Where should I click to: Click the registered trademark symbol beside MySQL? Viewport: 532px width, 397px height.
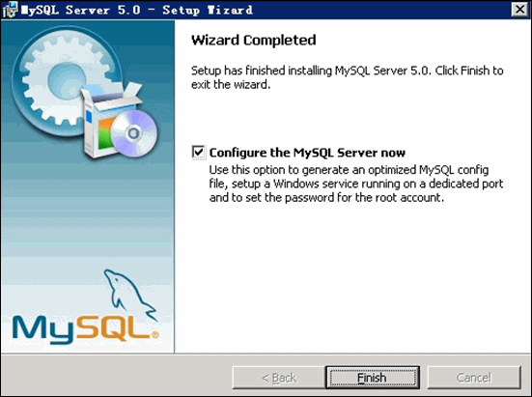[155, 335]
